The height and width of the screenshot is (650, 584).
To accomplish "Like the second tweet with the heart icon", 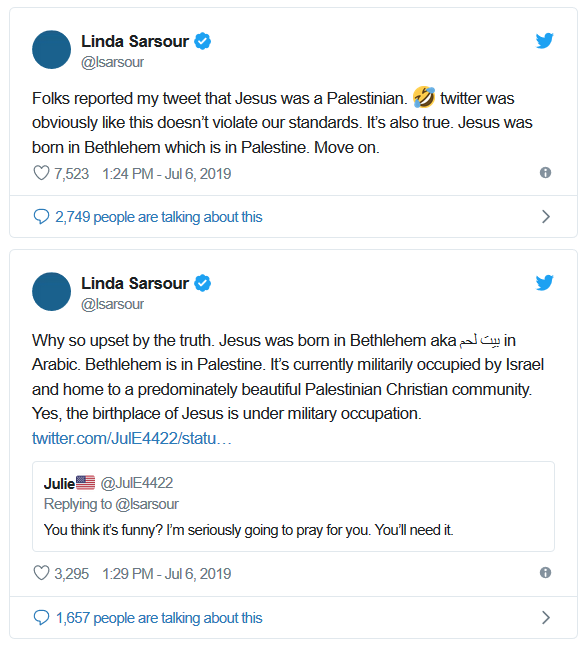I will pyautogui.click(x=41, y=573).
